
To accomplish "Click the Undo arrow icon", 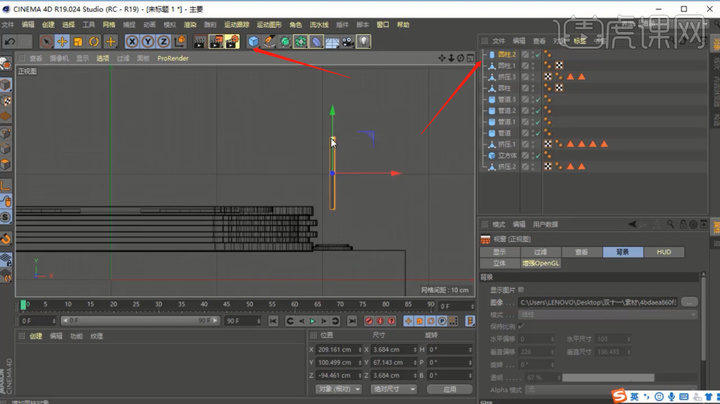I will coord(10,42).
